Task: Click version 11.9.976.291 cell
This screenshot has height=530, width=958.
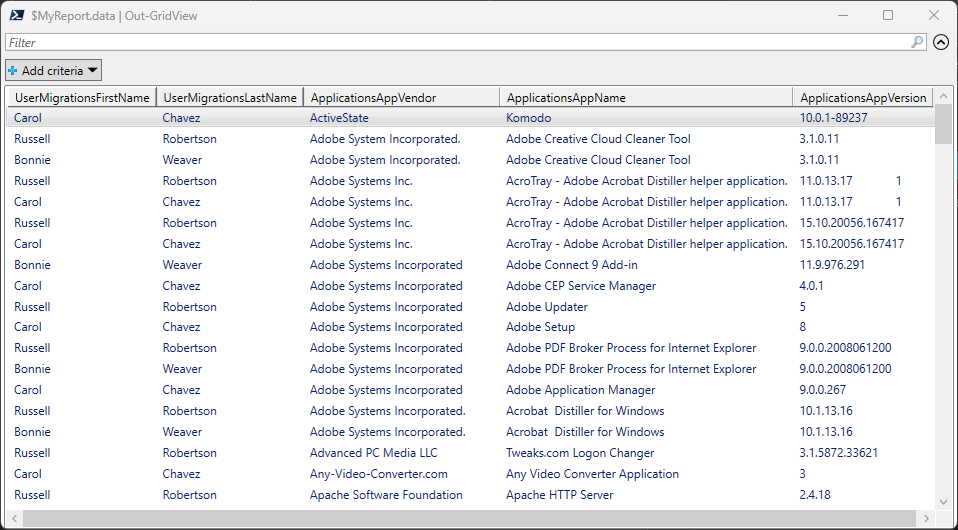Action: 832,265
